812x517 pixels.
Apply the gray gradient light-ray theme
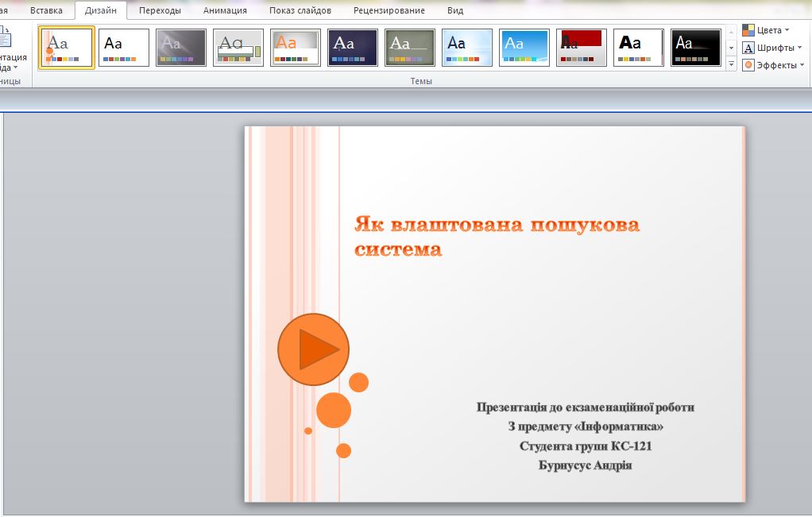click(x=180, y=48)
